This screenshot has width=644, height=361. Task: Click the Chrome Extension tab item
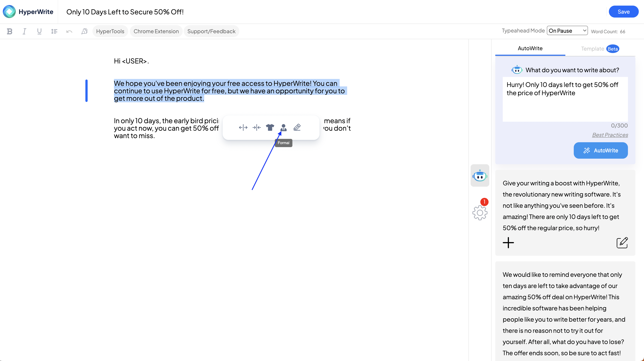157,31
